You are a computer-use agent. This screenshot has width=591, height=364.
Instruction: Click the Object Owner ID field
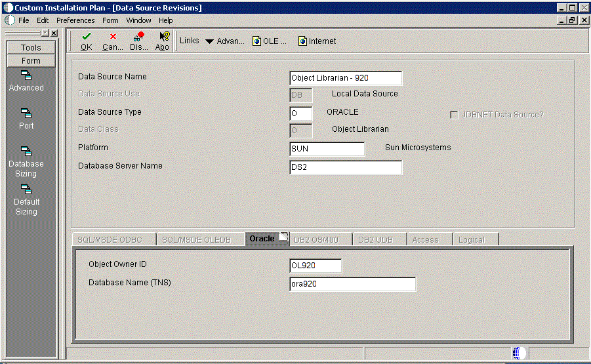[316, 266]
